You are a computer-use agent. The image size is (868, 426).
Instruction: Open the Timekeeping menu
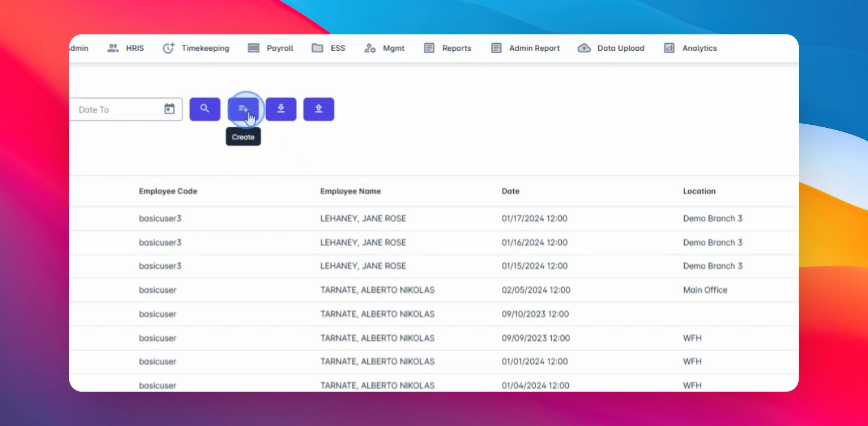196,49
